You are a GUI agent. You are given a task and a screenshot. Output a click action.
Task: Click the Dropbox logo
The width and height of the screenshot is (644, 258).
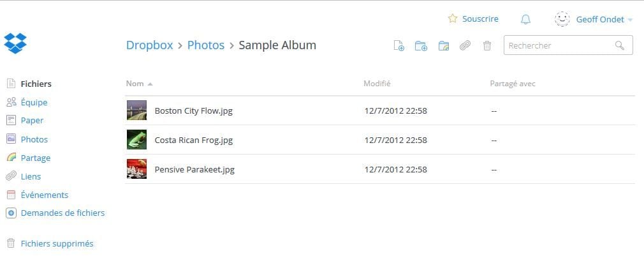pyautogui.click(x=15, y=43)
